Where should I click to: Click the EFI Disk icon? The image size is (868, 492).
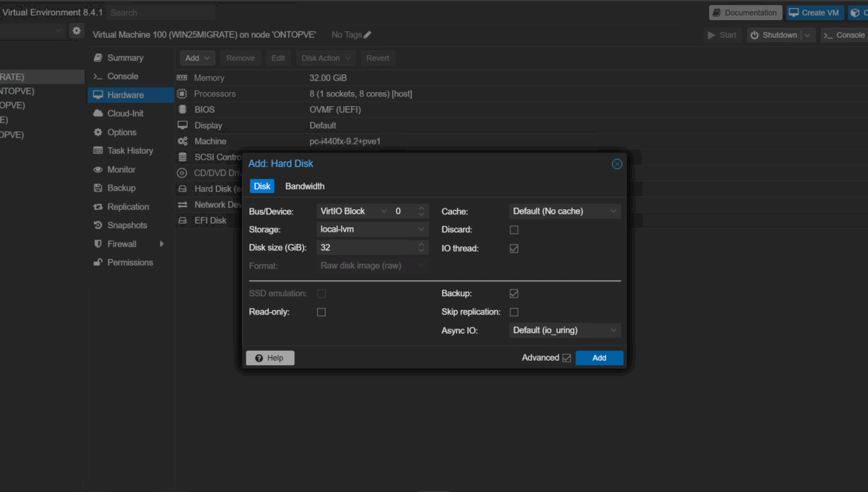point(182,220)
